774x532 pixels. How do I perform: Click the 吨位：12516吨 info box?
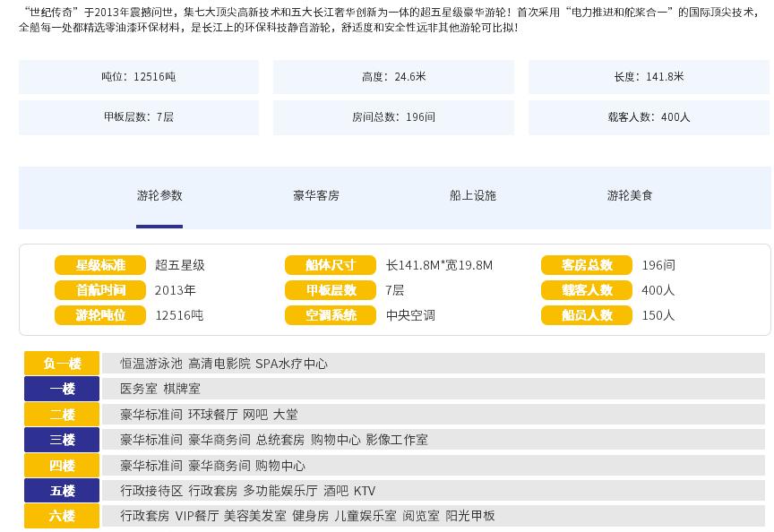[x=139, y=77]
